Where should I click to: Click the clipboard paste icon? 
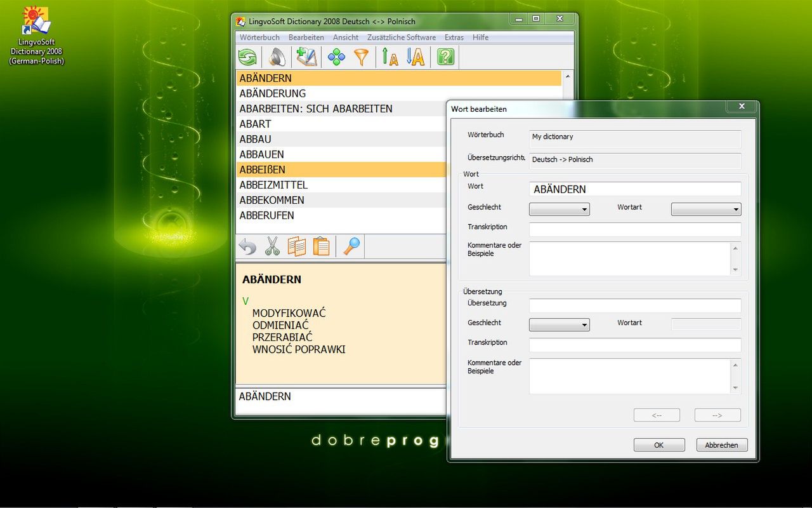(x=322, y=246)
